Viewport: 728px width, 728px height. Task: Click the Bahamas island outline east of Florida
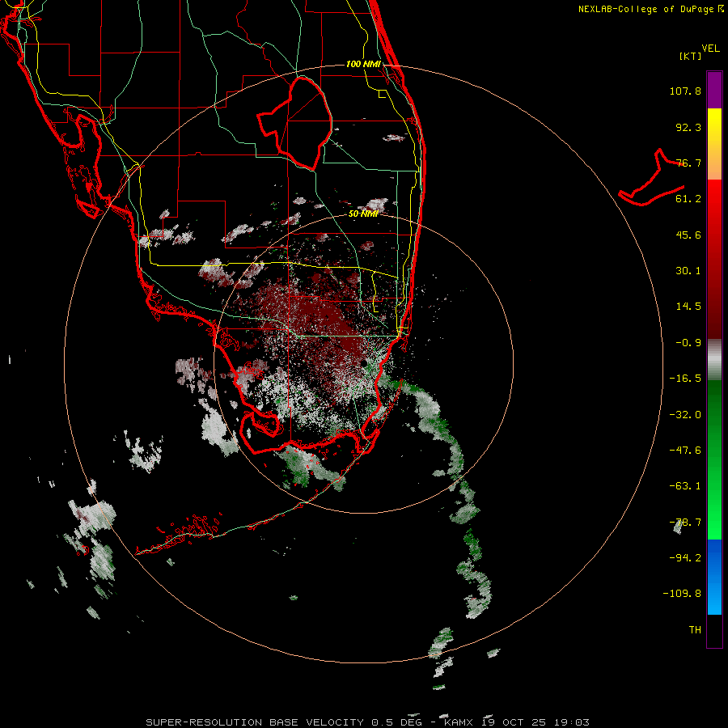[652, 178]
